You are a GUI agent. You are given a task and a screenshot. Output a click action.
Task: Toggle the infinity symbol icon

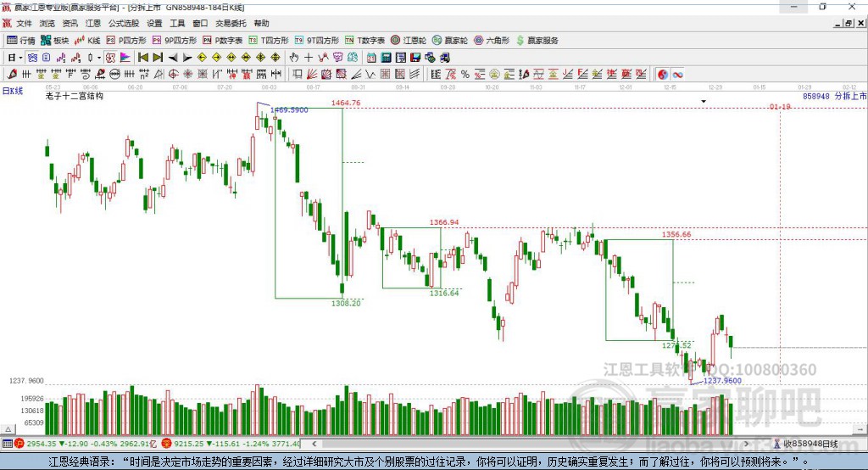tap(677, 75)
